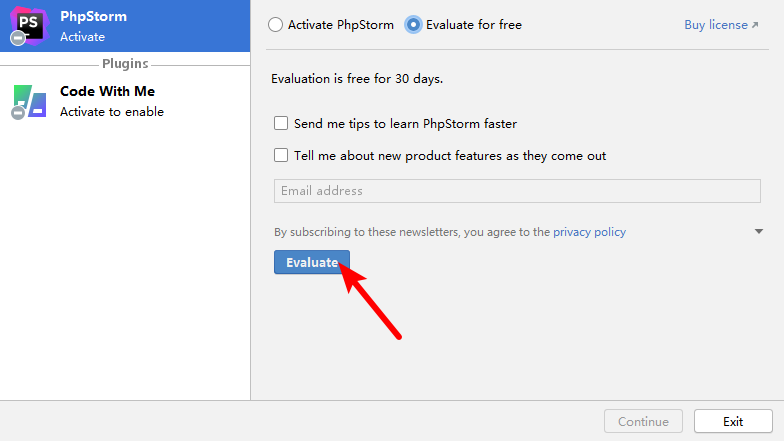Select the Code With Me plugin entry

[125, 102]
